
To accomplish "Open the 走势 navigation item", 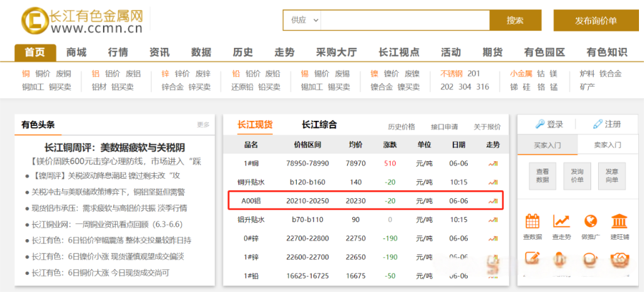I will tap(285, 53).
